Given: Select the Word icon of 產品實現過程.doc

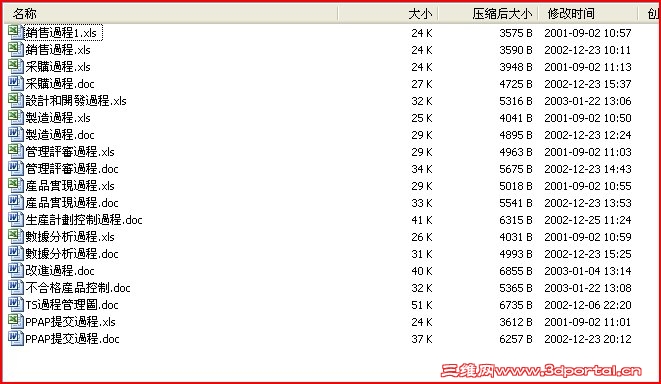Looking at the screenshot, I should coord(16,202).
